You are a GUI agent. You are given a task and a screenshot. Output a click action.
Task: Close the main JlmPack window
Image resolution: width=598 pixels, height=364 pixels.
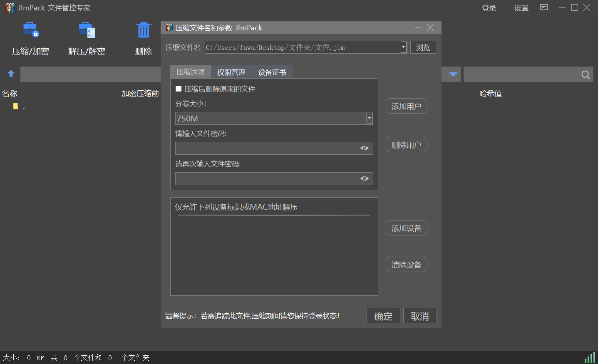(x=587, y=7)
